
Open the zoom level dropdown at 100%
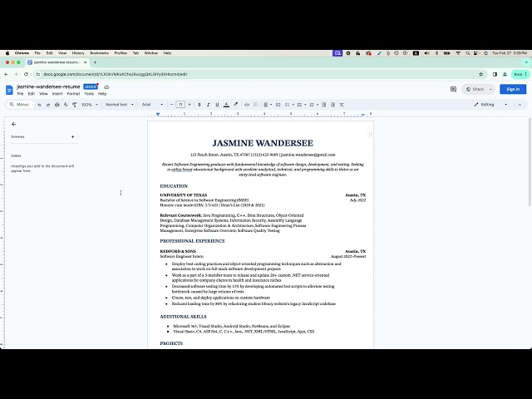[90, 105]
